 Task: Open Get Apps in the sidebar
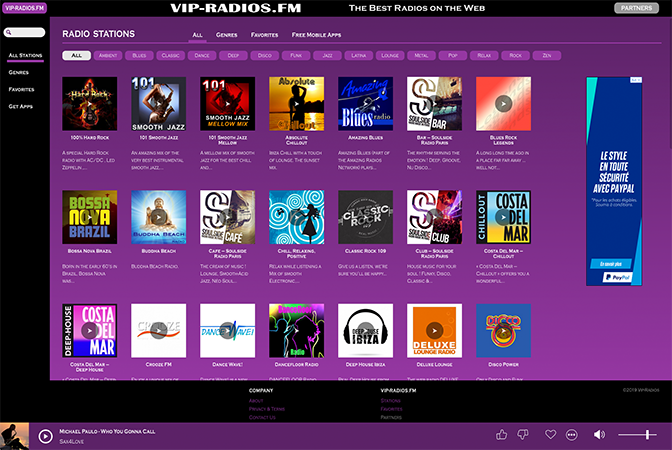pos(21,106)
